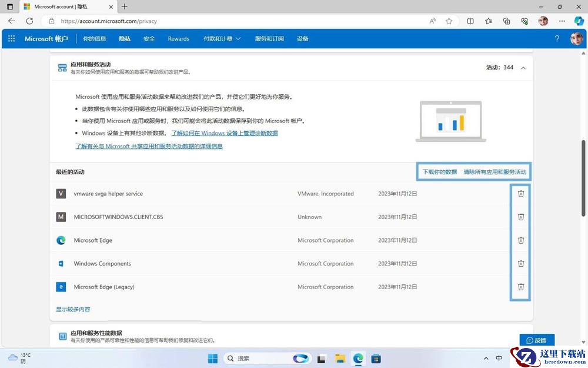Image resolution: width=588 pixels, height=368 pixels.
Task: Open Collections in the Edge toolbar
Action: click(507, 21)
